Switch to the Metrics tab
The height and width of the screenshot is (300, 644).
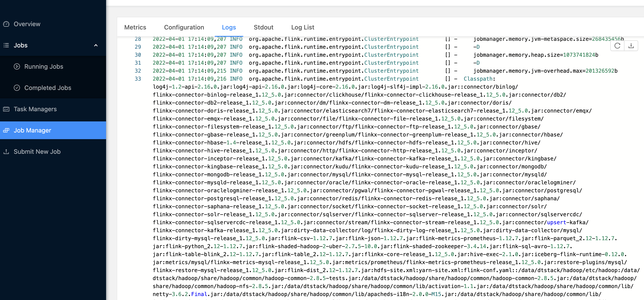tap(135, 27)
